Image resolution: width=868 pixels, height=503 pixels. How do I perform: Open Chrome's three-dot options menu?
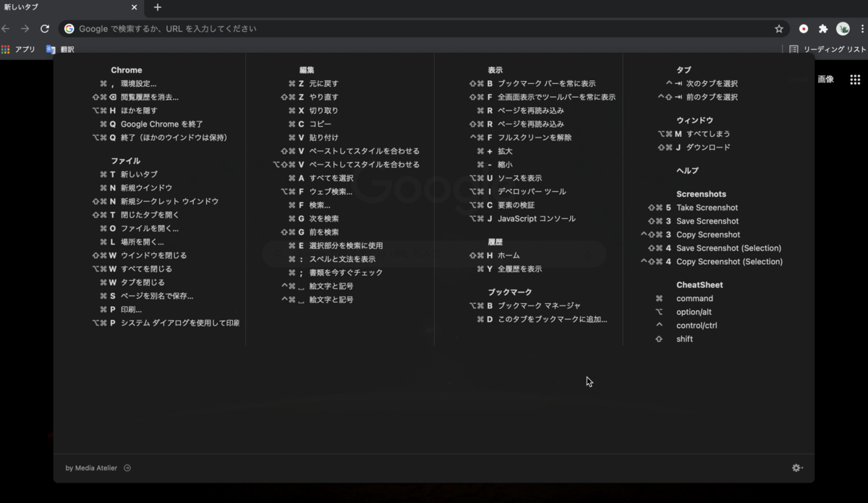pyautogui.click(x=861, y=28)
